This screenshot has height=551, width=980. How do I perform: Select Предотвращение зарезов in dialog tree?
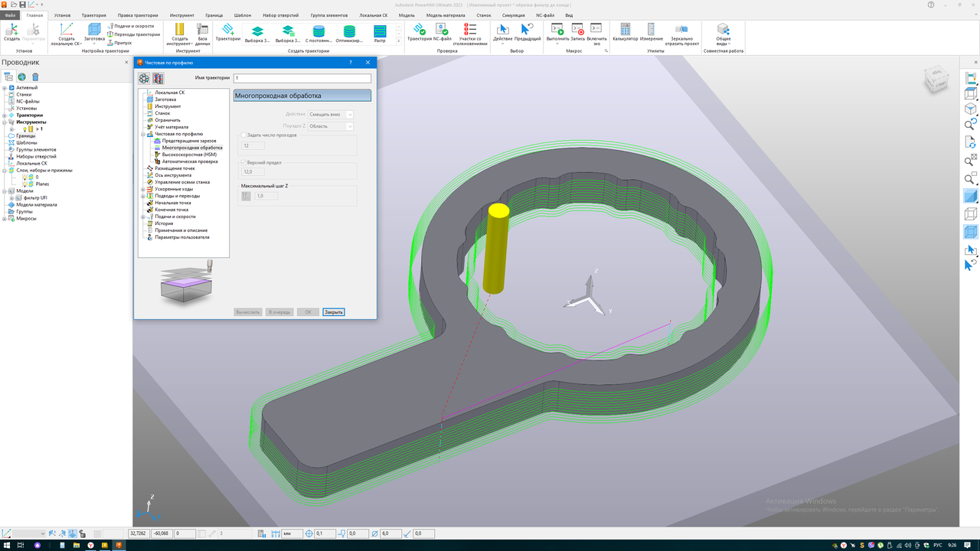point(189,141)
